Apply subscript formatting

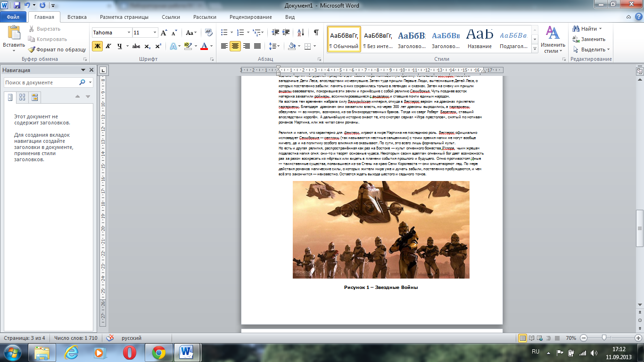[147, 46]
